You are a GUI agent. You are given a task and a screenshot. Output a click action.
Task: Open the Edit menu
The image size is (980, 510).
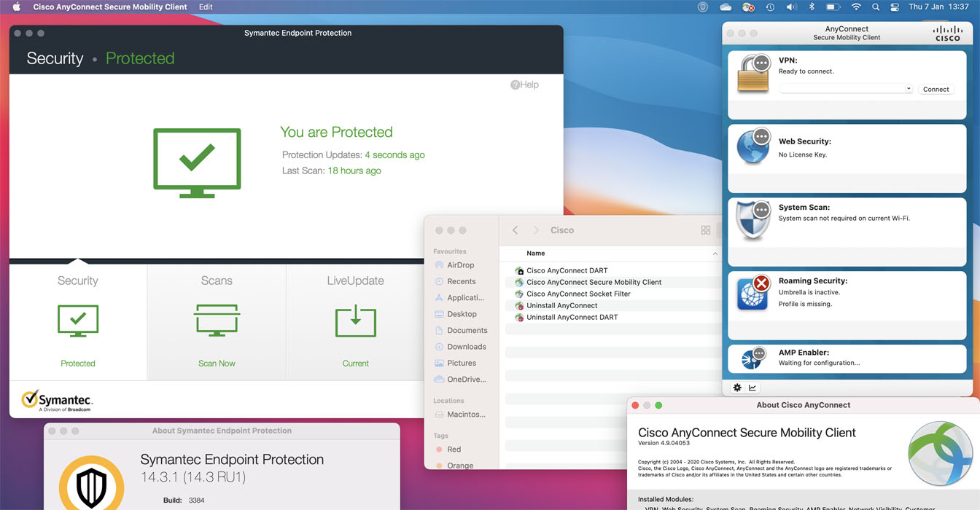click(x=206, y=7)
